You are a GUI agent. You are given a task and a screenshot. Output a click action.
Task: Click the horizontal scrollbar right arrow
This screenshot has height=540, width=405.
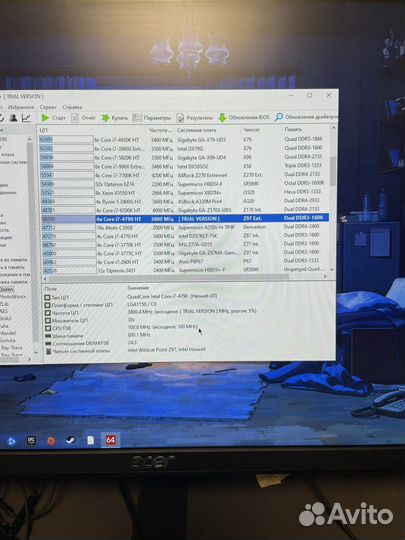pyautogui.click(x=325, y=277)
